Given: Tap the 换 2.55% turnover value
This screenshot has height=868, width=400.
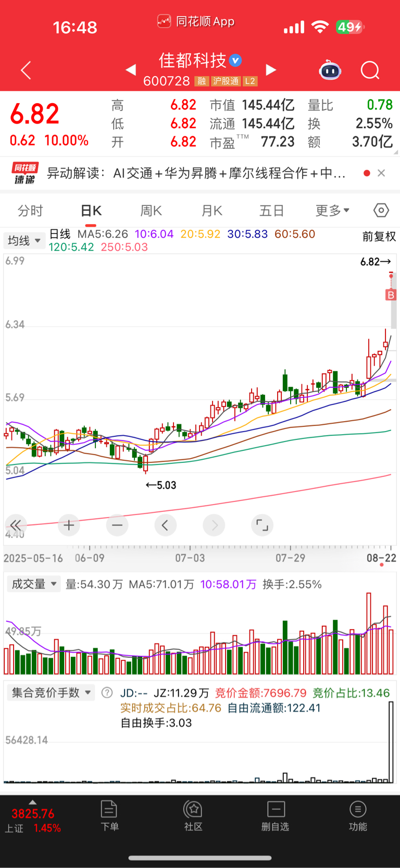Looking at the screenshot, I should coord(374,124).
